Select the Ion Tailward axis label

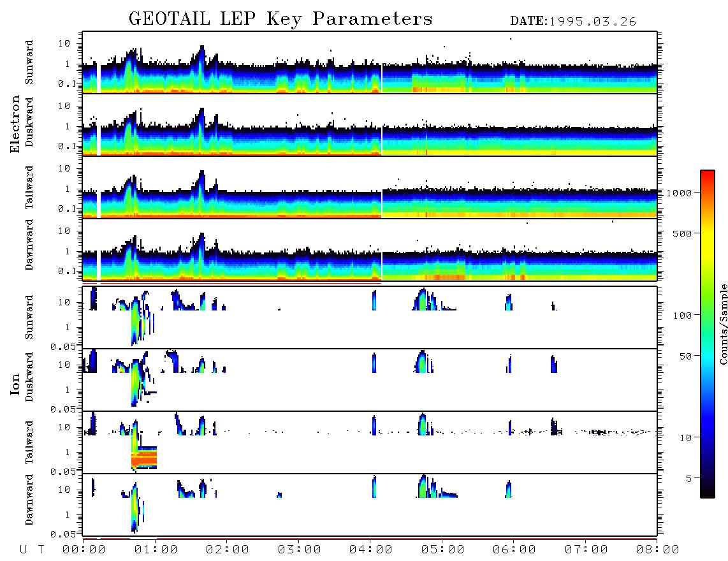click(29, 442)
